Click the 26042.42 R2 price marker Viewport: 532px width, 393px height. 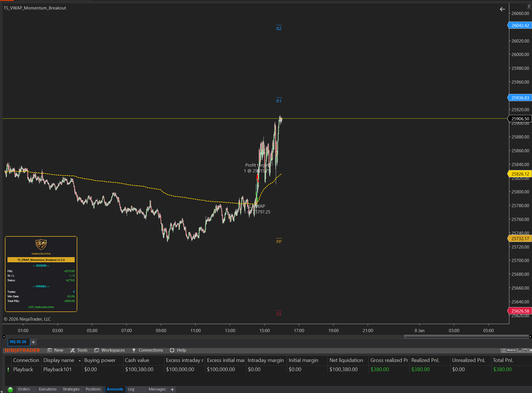click(520, 25)
